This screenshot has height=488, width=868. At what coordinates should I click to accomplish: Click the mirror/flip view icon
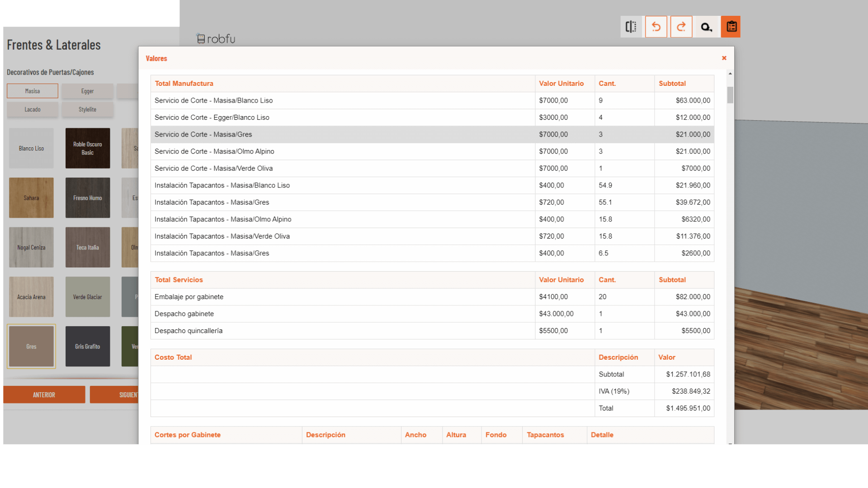(631, 27)
